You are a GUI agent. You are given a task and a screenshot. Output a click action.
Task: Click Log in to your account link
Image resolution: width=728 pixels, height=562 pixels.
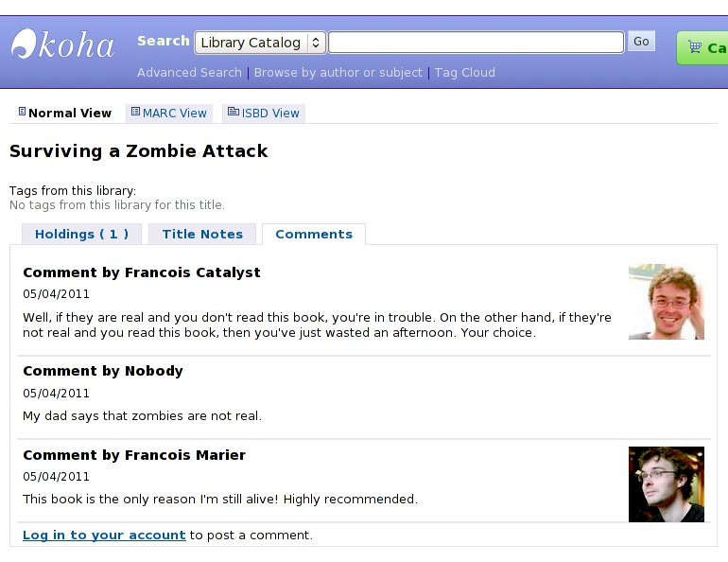coord(104,536)
